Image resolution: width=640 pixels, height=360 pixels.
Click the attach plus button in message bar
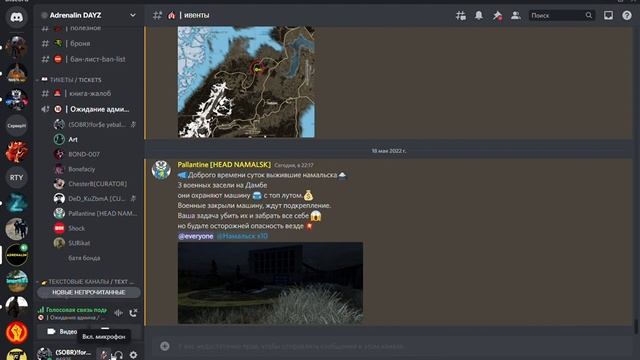click(x=164, y=346)
